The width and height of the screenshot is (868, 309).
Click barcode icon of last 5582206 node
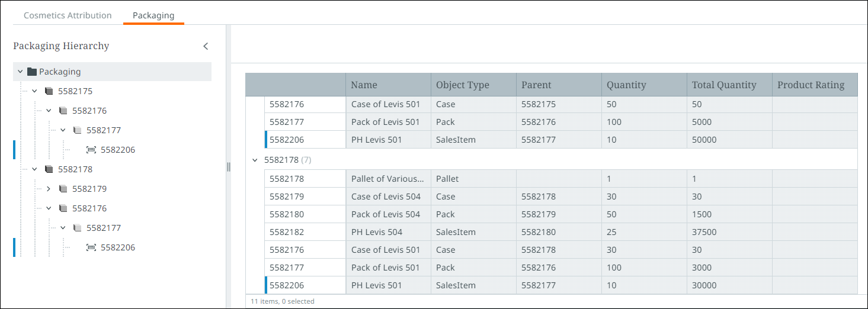click(91, 247)
